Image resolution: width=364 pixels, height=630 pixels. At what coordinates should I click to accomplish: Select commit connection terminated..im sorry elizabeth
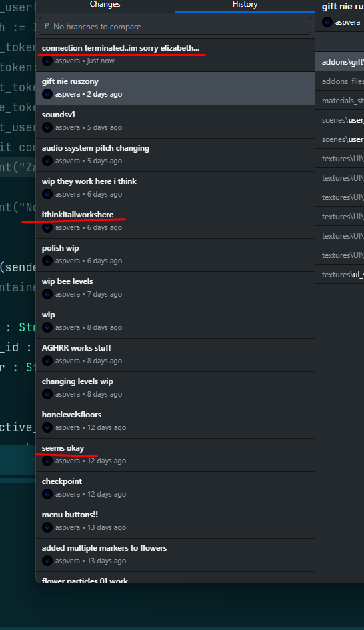tap(175, 55)
